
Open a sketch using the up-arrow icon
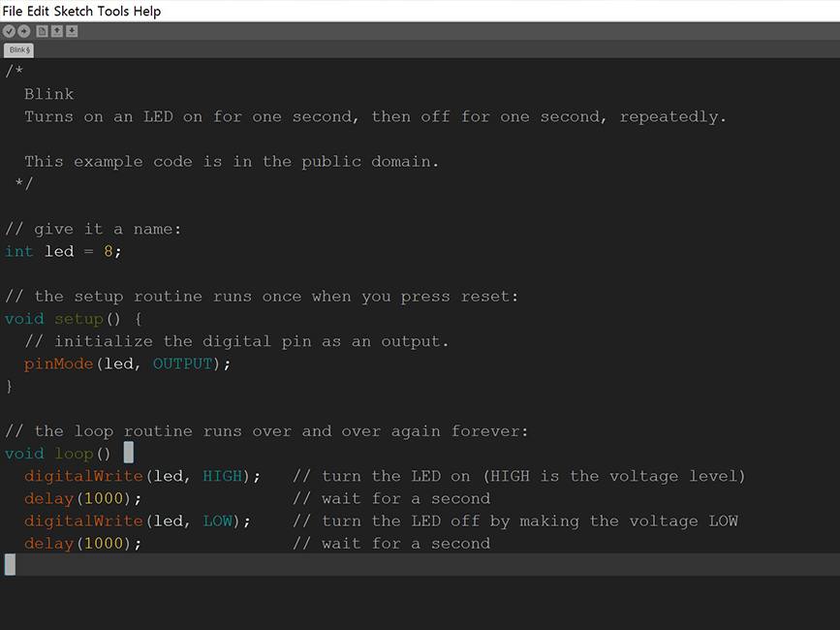pos(57,31)
